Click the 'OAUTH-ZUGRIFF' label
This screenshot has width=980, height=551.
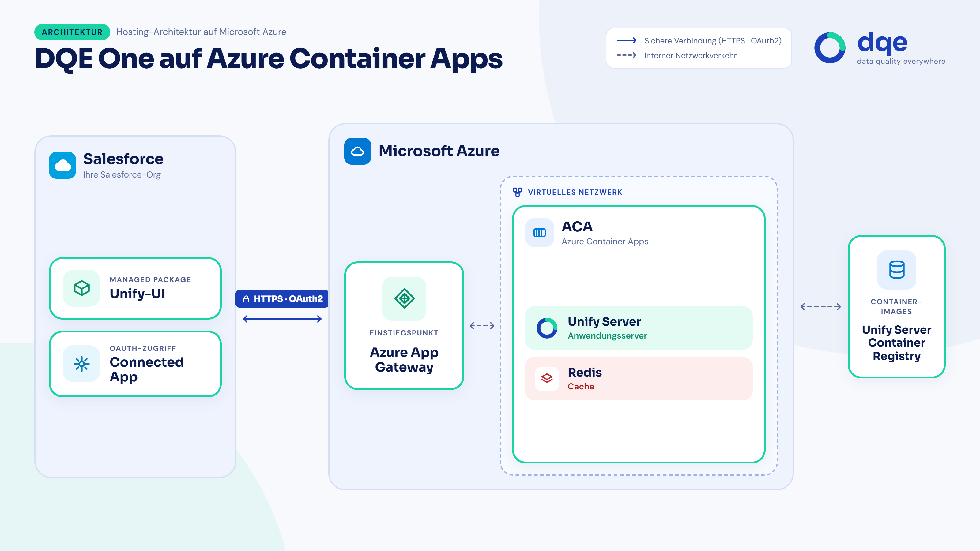[143, 348]
